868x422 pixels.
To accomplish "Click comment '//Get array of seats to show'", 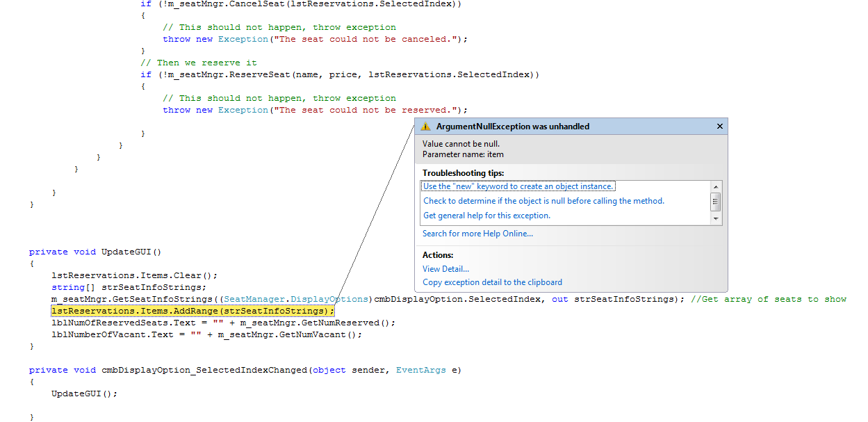I will [769, 299].
